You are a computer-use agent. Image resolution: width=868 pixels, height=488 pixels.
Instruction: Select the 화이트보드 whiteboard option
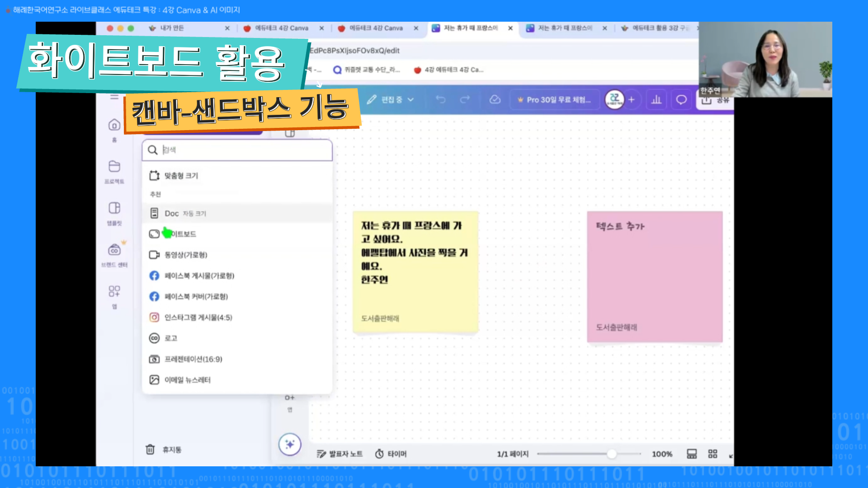[x=237, y=234]
